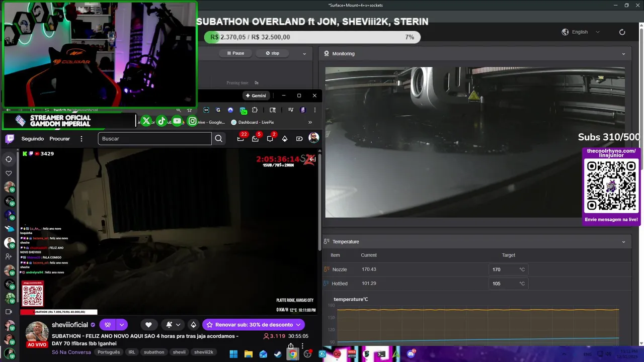Open Dashboard - LivePix bookmark
The image size is (644, 362).
click(253, 122)
